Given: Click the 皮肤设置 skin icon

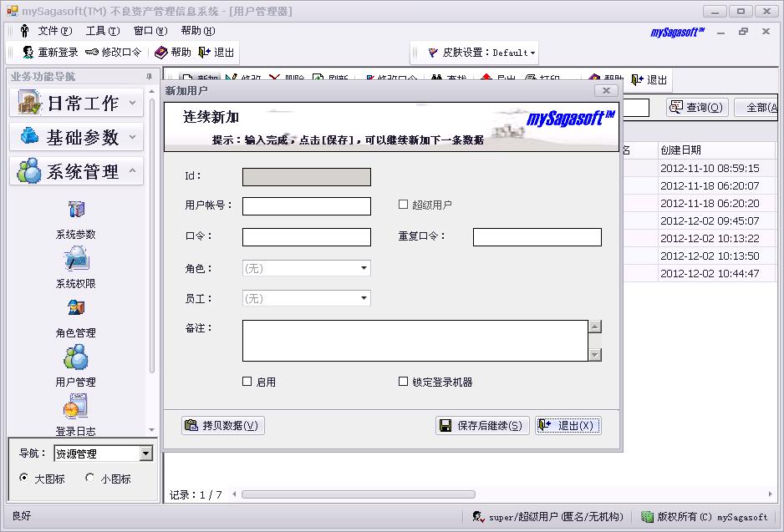Looking at the screenshot, I should click(x=433, y=52).
